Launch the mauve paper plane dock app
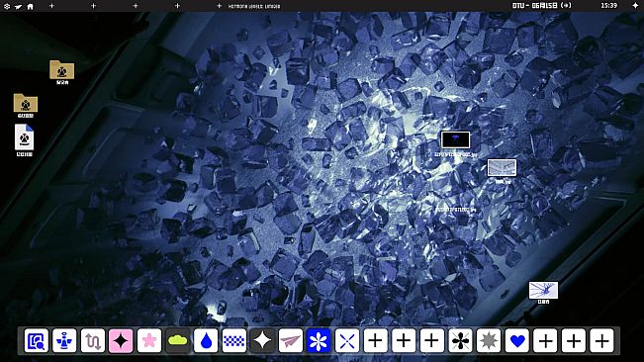Image resolution: width=644 pixels, height=362 pixels. (291, 340)
